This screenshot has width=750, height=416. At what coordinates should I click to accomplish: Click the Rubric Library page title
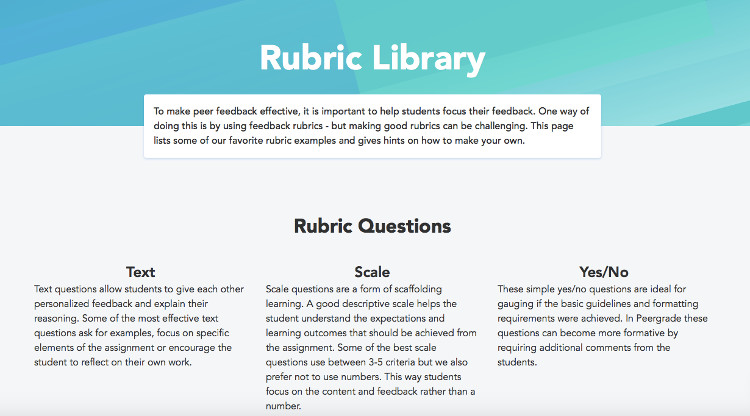tap(373, 59)
